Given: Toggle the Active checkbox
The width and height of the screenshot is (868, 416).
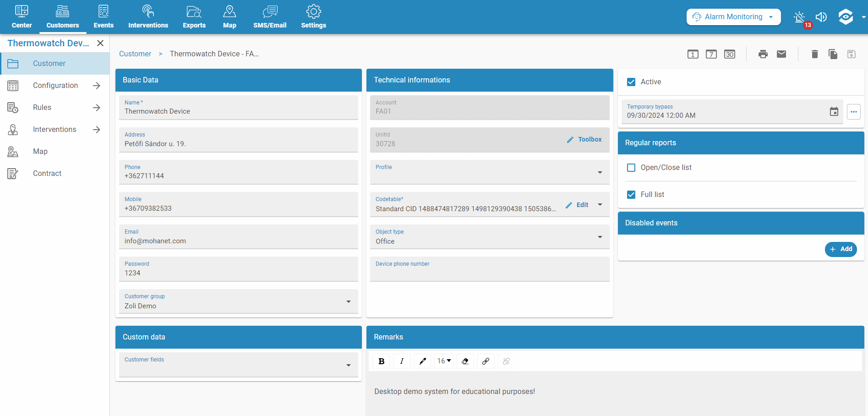Looking at the screenshot, I should click(631, 82).
